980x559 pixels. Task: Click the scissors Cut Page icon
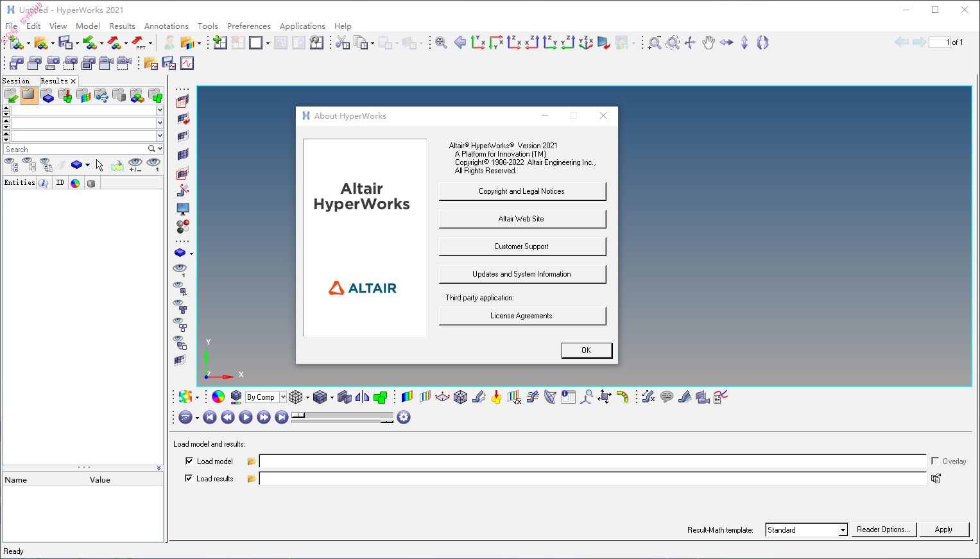click(x=343, y=43)
